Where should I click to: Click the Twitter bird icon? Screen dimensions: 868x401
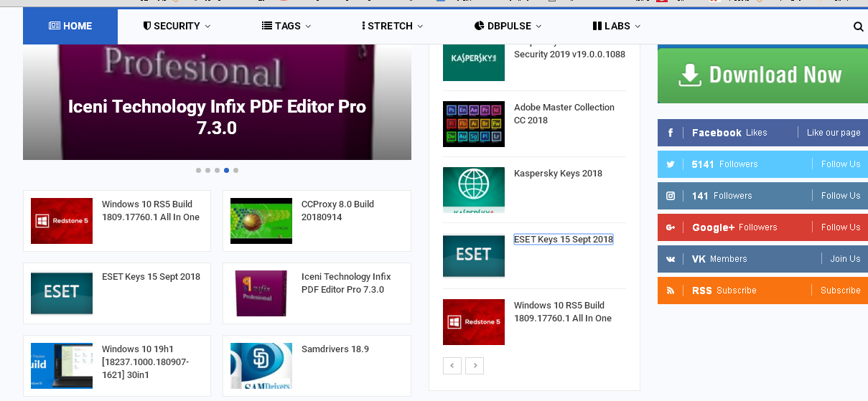671,164
